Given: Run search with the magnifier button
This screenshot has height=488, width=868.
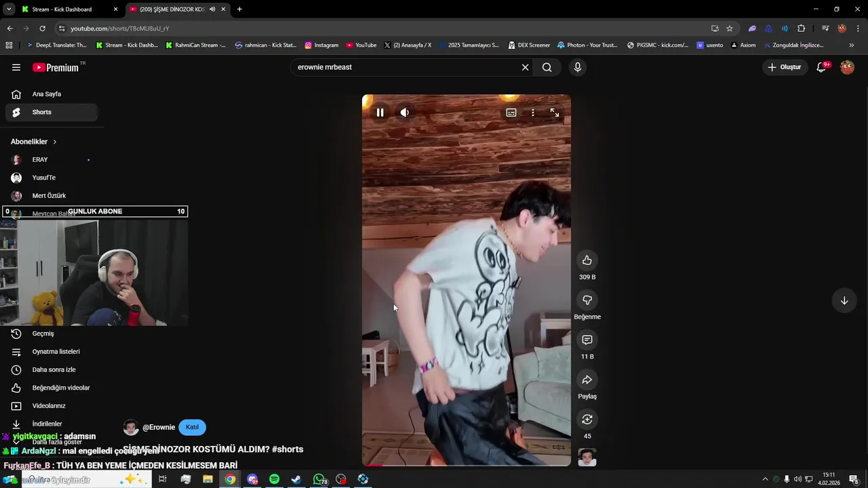Looking at the screenshot, I should point(547,67).
